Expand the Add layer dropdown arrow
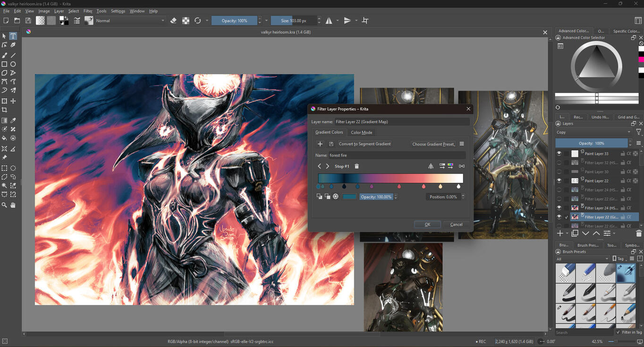 coord(567,234)
